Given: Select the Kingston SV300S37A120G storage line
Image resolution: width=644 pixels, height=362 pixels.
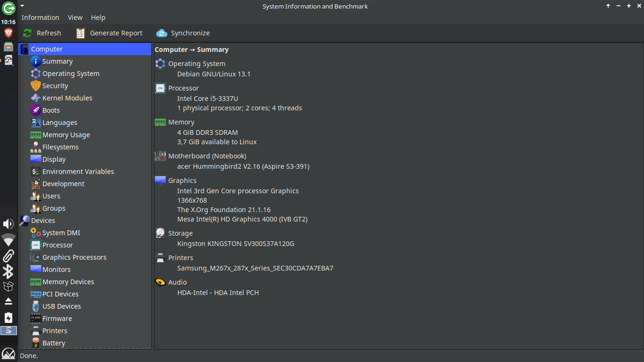Looking at the screenshot, I should 235,244.
